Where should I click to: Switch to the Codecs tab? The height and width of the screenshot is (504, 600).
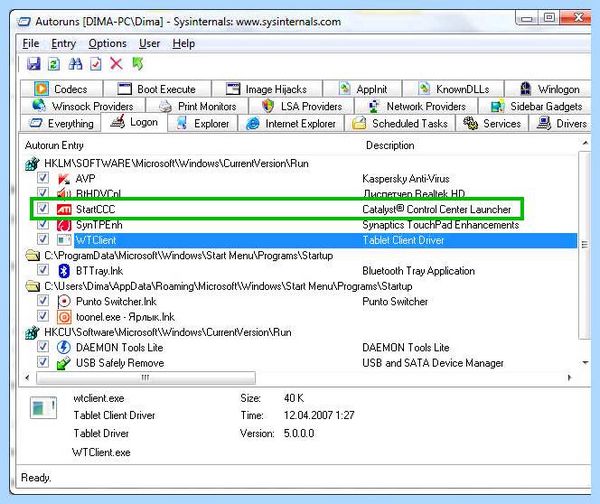[x=62, y=89]
